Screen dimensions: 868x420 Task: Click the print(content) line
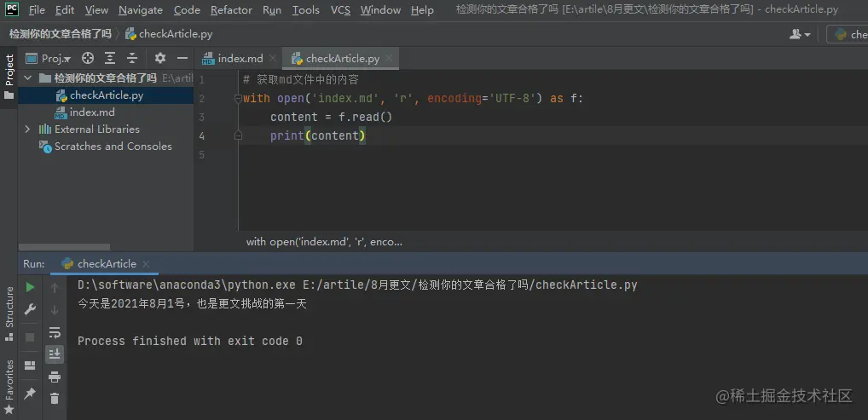[318, 135]
